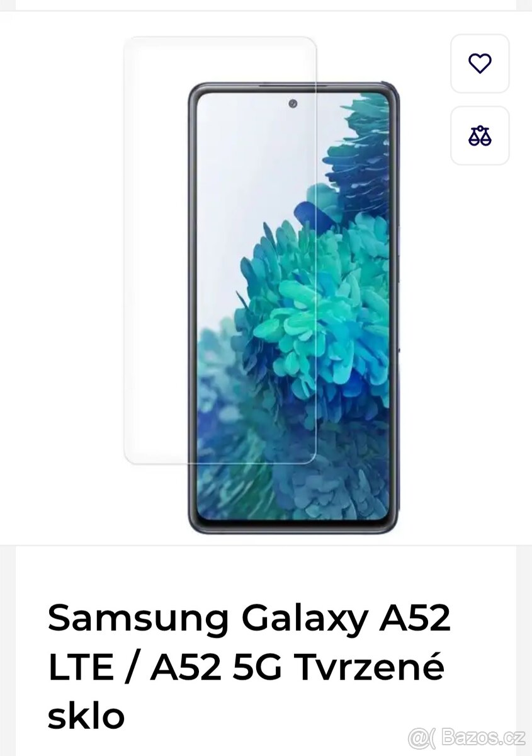Click the phone's bottom bezel edge
532x756 pixels.
pos(293,527)
